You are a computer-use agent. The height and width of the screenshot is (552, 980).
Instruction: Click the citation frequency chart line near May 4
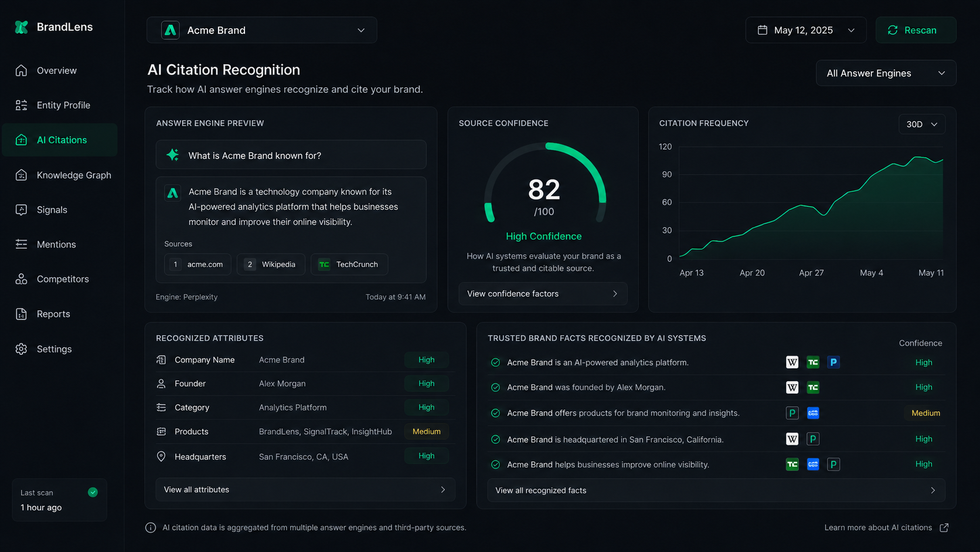(x=872, y=176)
